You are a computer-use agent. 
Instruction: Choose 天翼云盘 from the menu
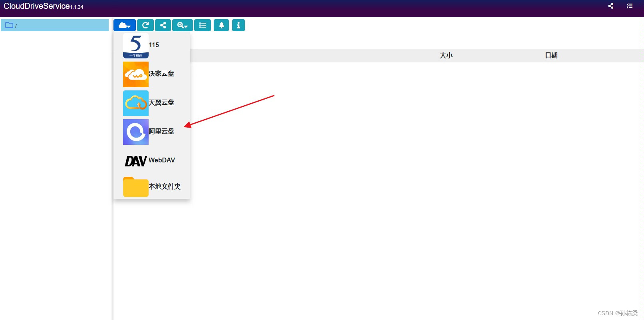click(x=161, y=102)
